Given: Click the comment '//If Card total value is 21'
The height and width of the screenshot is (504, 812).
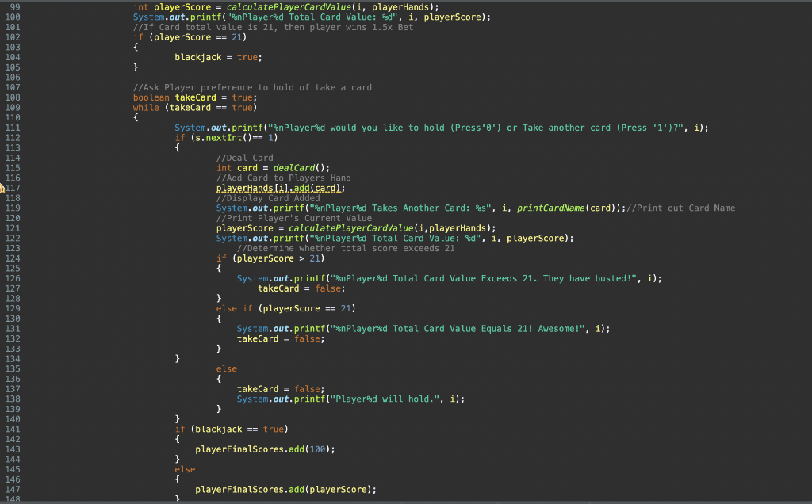Looking at the screenshot, I should [273, 28].
